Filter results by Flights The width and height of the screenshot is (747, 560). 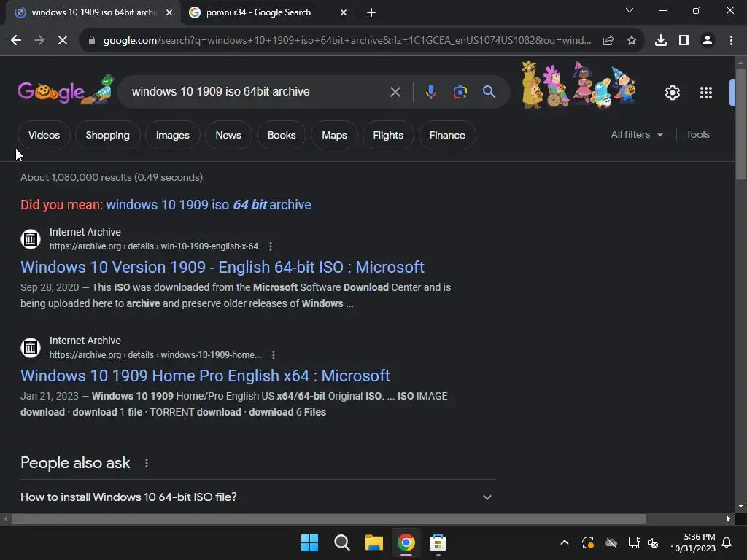click(388, 135)
